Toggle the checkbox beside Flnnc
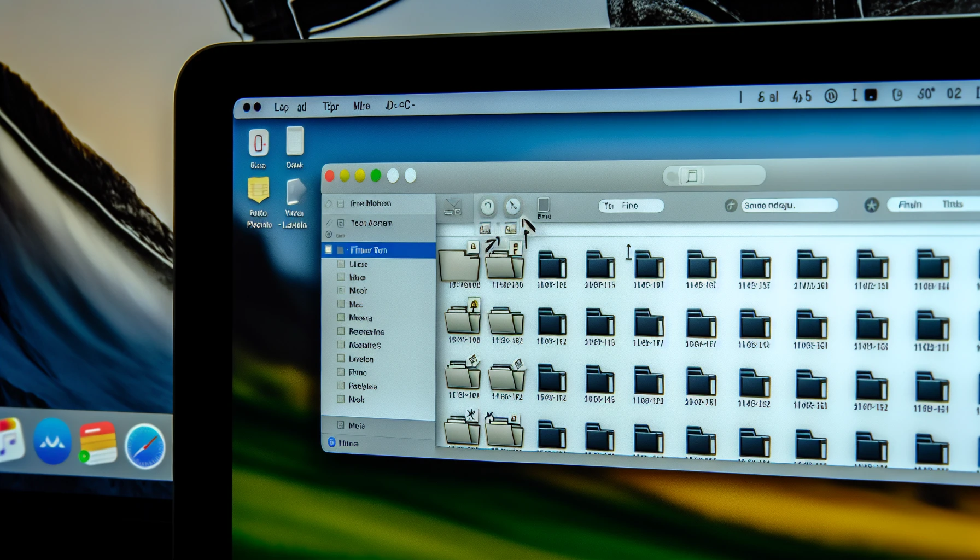980x560 pixels. (341, 372)
